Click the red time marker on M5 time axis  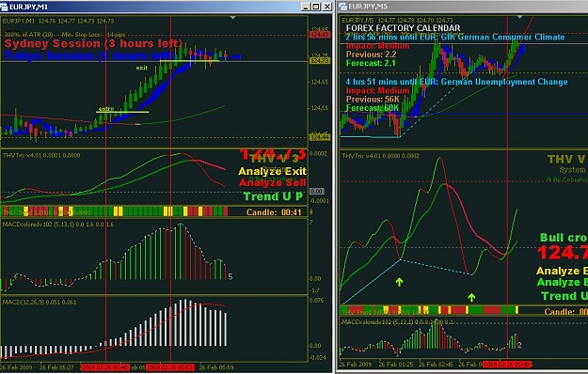click(507, 365)
